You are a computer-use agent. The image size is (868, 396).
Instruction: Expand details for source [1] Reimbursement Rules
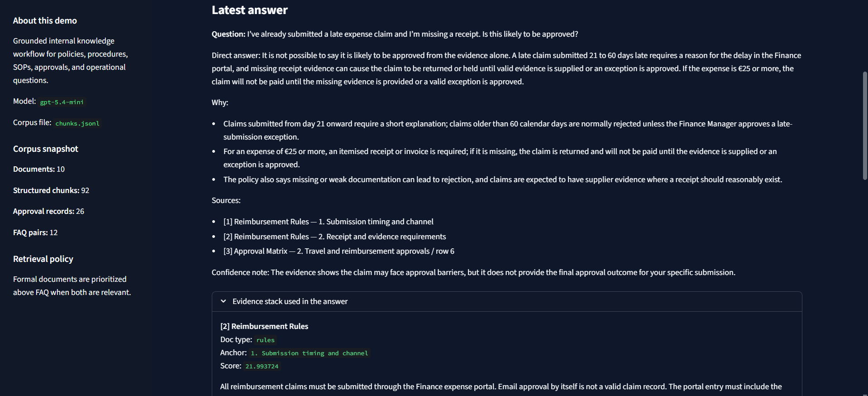click(x=328, y=222)
